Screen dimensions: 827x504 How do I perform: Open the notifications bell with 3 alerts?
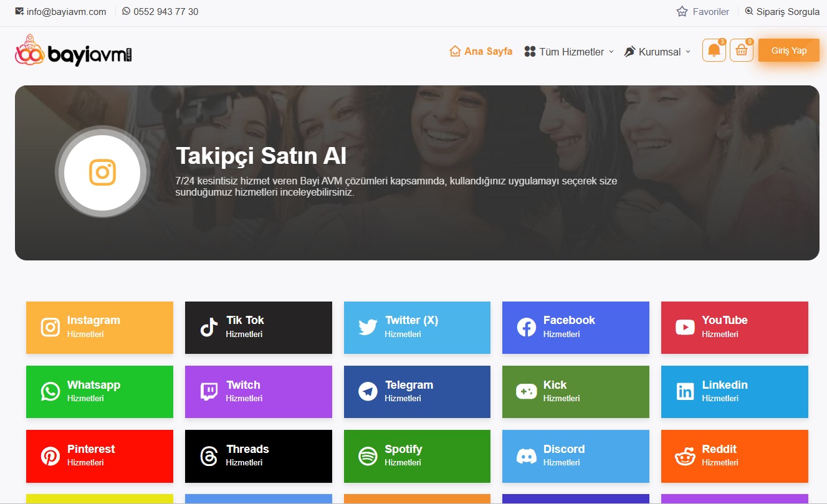pos(712,50)
